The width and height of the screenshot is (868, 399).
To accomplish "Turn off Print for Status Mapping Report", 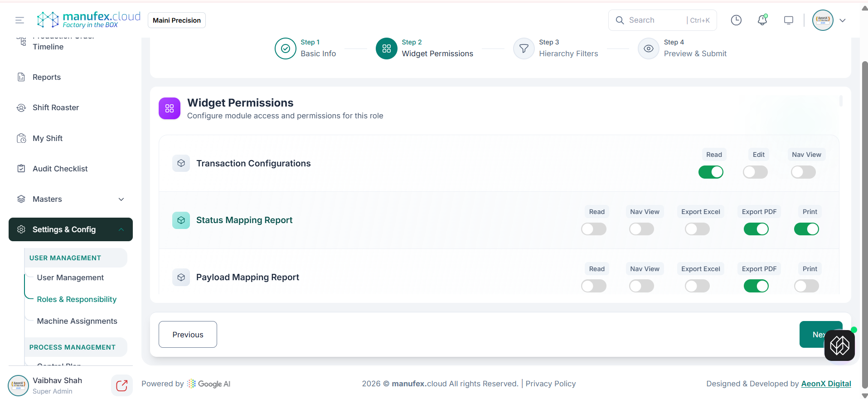I will tap(806, 229).
